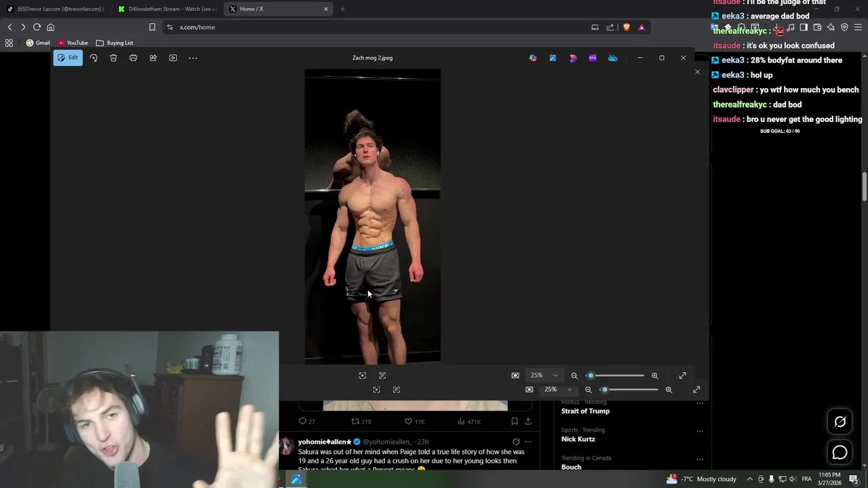Open more options beside Nick Kurtz trend
This screenshot has width=868, height=488.
(700, 431)
